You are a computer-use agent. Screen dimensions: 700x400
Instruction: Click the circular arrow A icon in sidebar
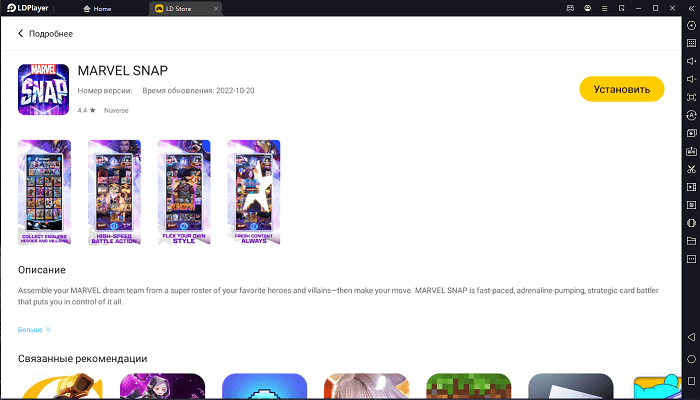[691, 115]
